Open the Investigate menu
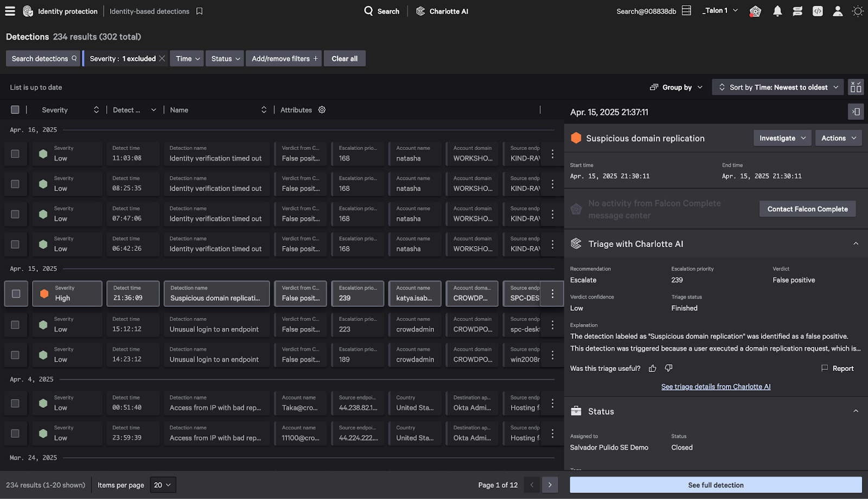Viewport: 868px width, 499px height. (782, 138)
